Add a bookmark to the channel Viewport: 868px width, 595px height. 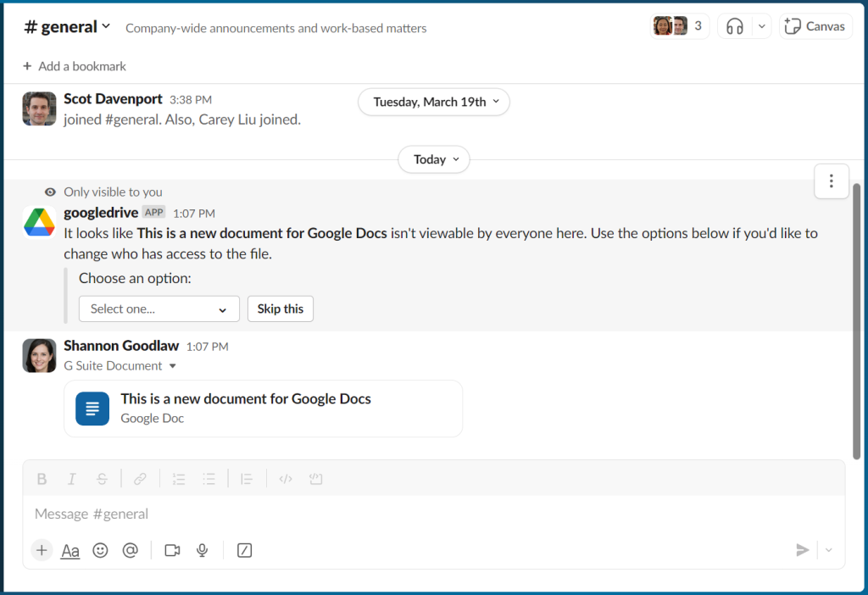[74, 66]
